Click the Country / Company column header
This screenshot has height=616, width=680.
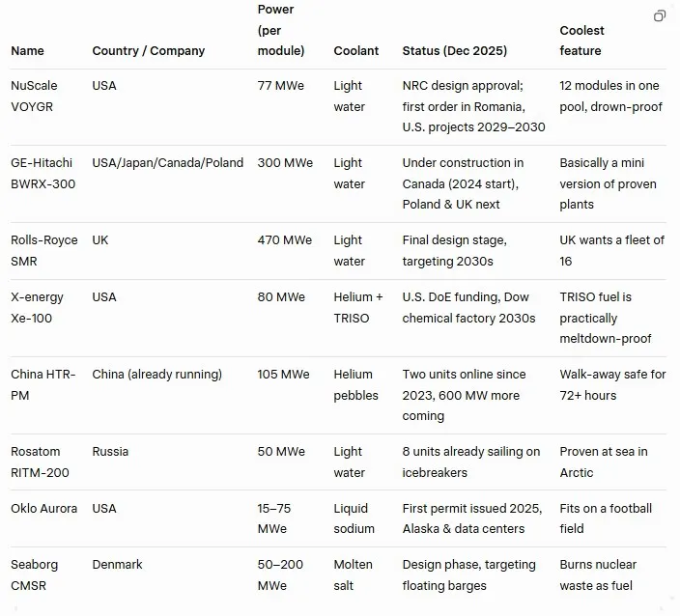pyautogui.click(x=148, y=50)
